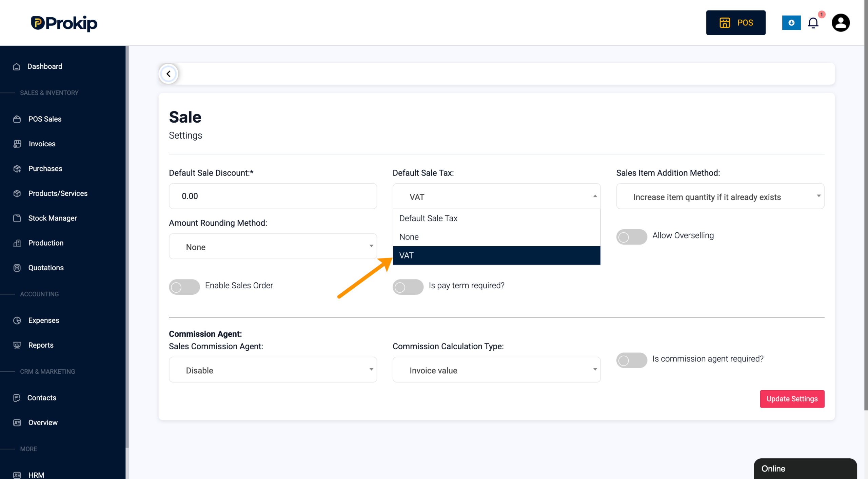Screen dimensions: 868x479
Task: Click the Overview card icon
Action: coord(17,422)
